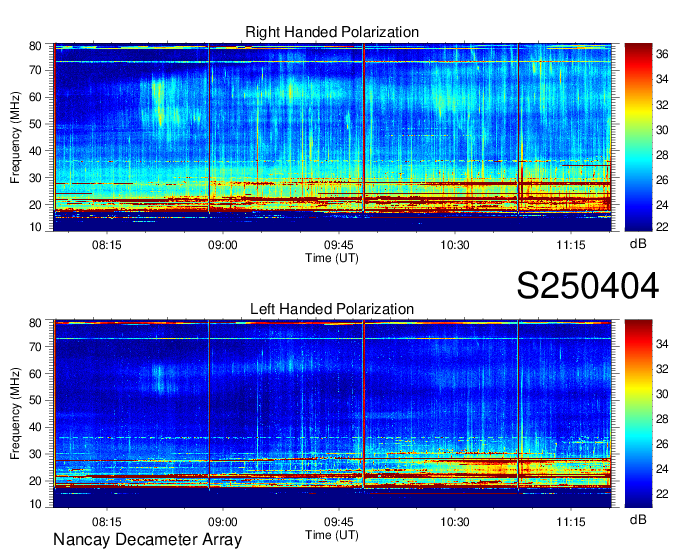This screenshot has height=552, width=680.
Task: Click the 09:00 tick of top plot
Action: coord(222,245)
